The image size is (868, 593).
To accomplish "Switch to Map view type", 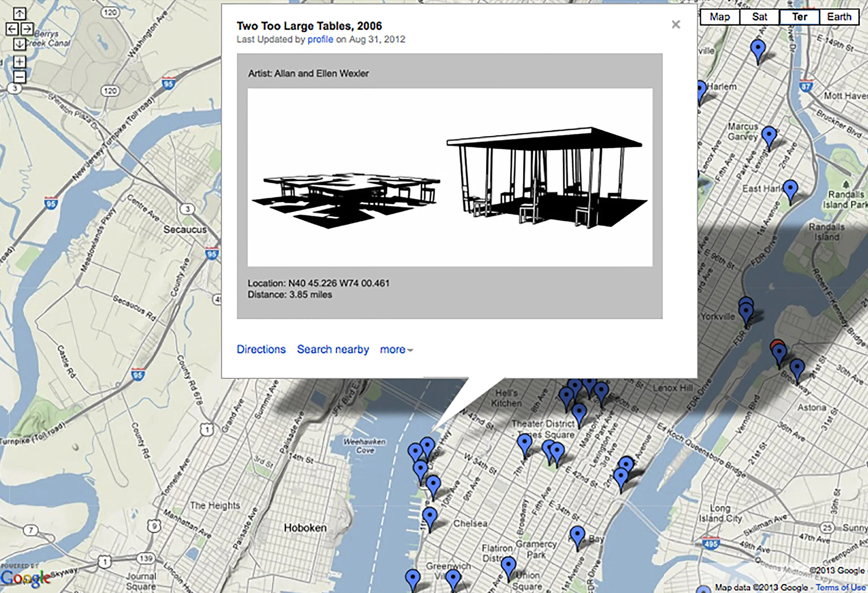I will pos(720,17).
